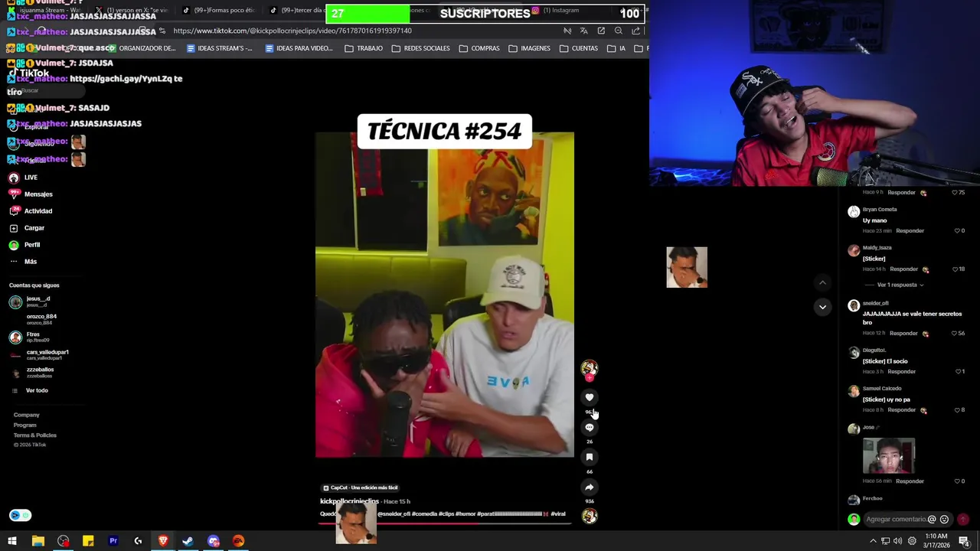This screenshot has height=551, width=980.
Task: Like Dieguitoi.'s comment heart
Action: [x=957, y=371]
